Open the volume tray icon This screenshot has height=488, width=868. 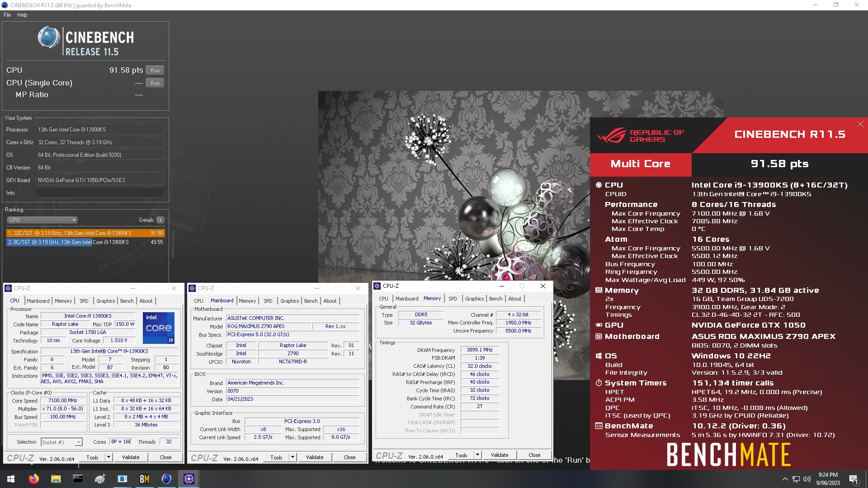pos(807,479)
